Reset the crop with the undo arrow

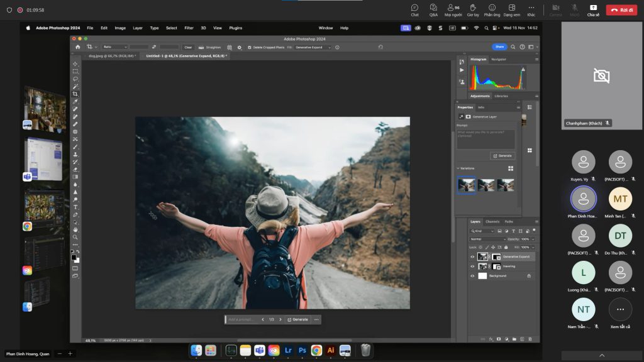(380, 47)
